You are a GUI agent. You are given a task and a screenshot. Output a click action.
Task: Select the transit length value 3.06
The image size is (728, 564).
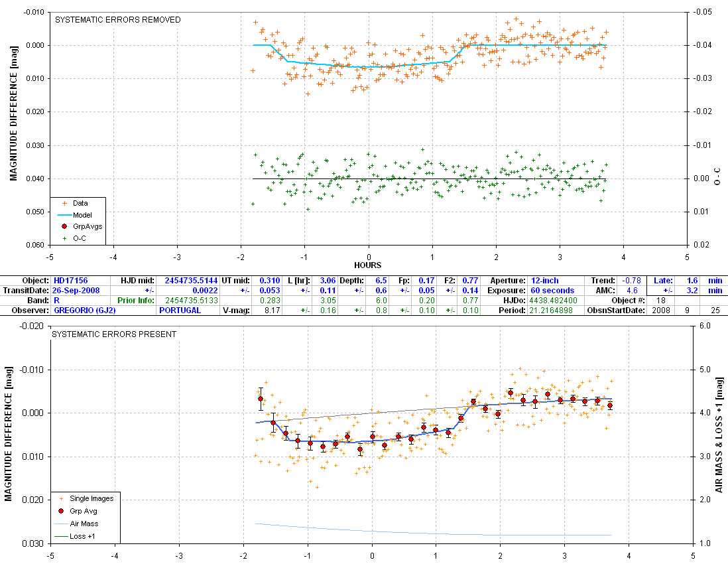click(x=328, y=281)
